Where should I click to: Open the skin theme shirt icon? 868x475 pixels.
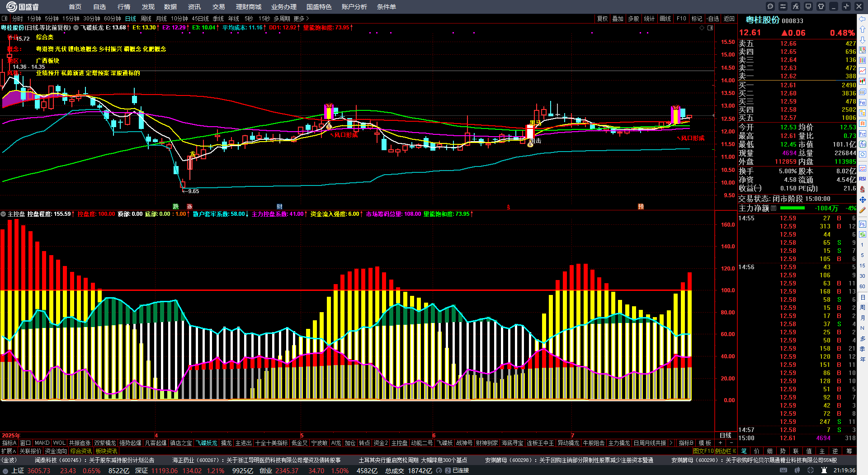tap(821, 6)
